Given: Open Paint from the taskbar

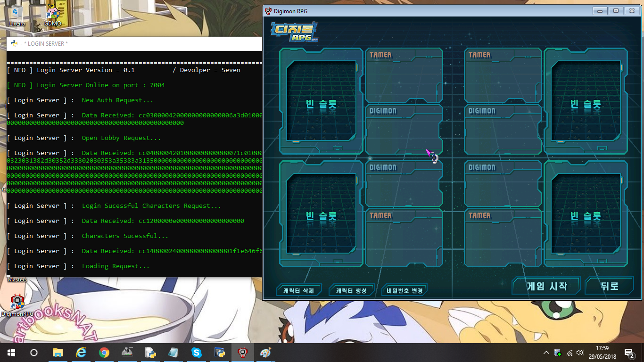Looking at the screenshot, I should [266, 353].
